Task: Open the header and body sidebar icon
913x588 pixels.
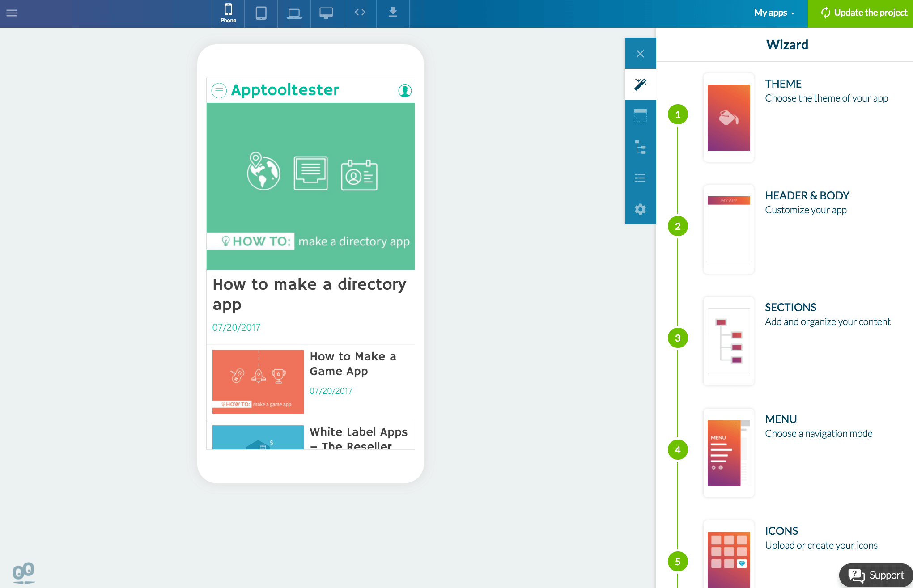Action: 640,115
